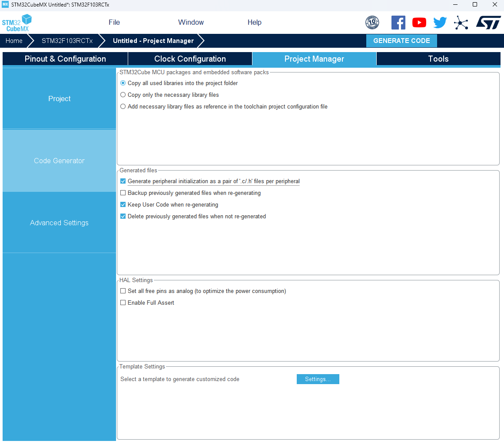
Task: Open template Settings... button
Action: pyautogui.click(x=318, y=379)
